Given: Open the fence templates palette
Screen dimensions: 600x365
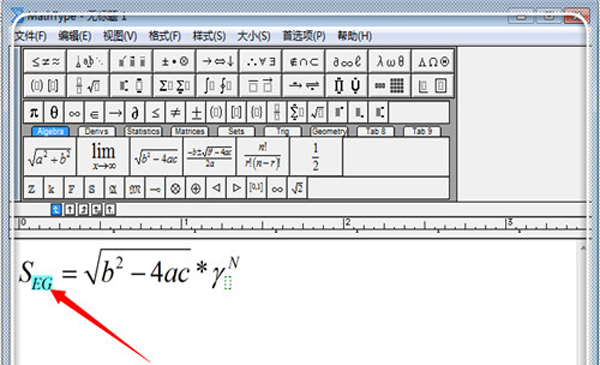Looking at the screenshot, I should (x=45, y=85).
